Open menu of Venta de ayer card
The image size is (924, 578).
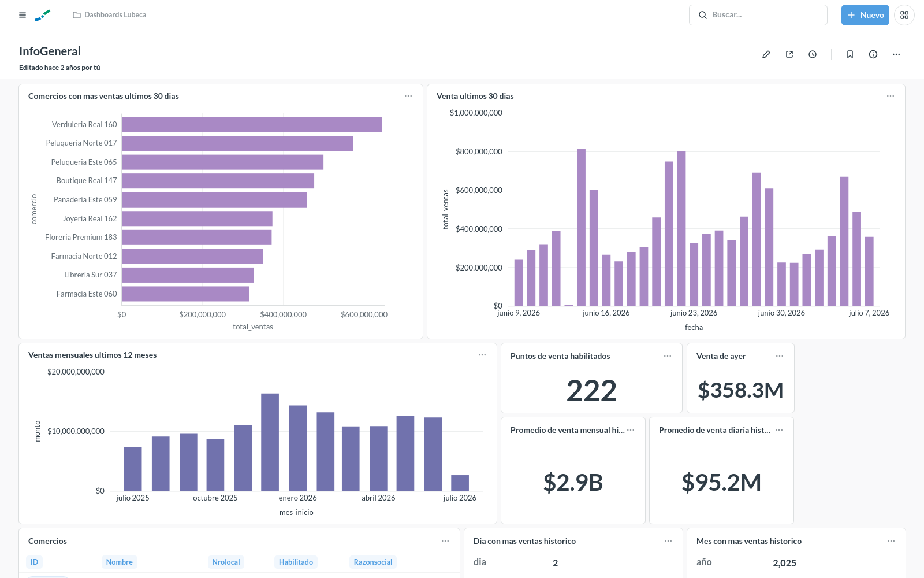click(x=780, y=356)
